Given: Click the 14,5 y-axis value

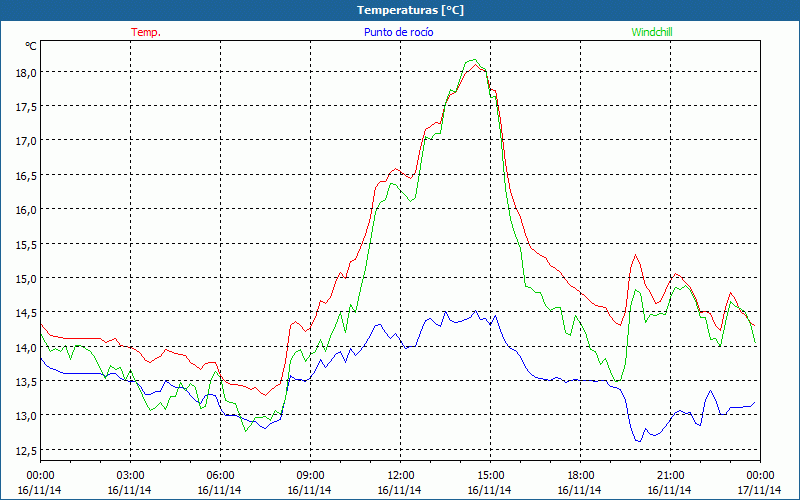Looking at the screenshot, I should [26, 313].
